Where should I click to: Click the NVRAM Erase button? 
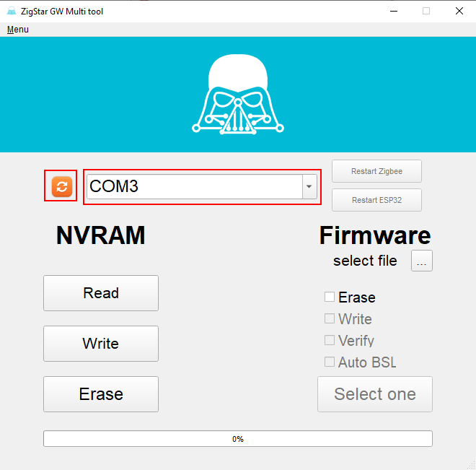pos(101,394)
